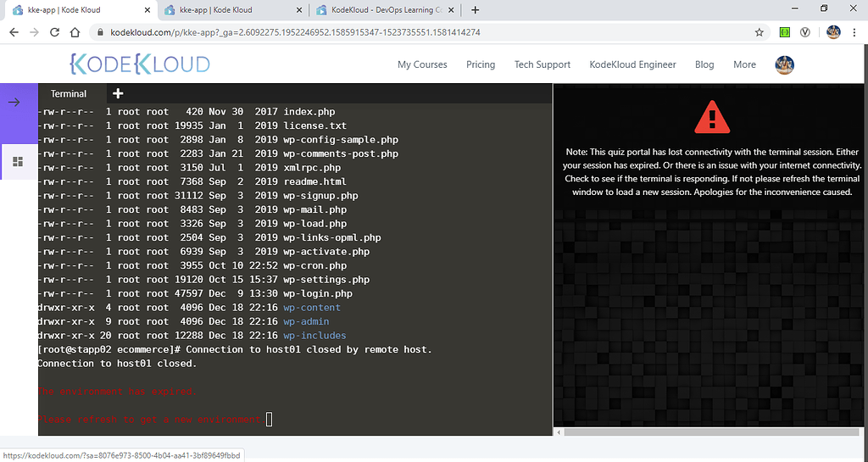
Task: Click the browser back arrow
Action: coord(14,33)
